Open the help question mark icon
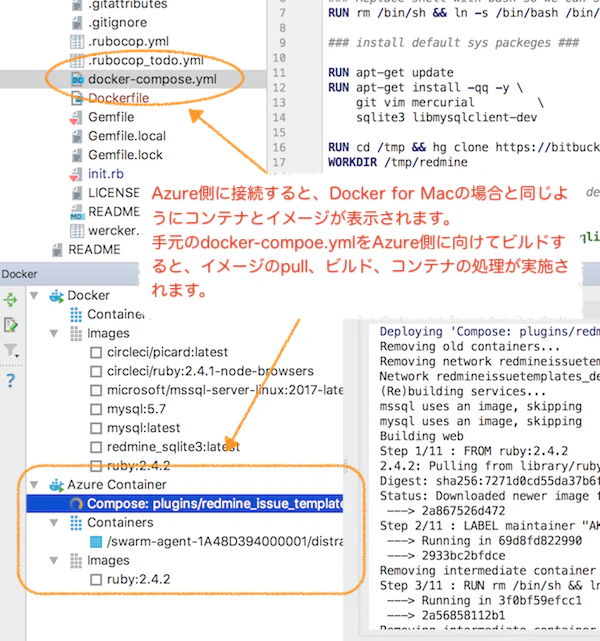This screenshot has height=641, width=600. coord(11,381)
